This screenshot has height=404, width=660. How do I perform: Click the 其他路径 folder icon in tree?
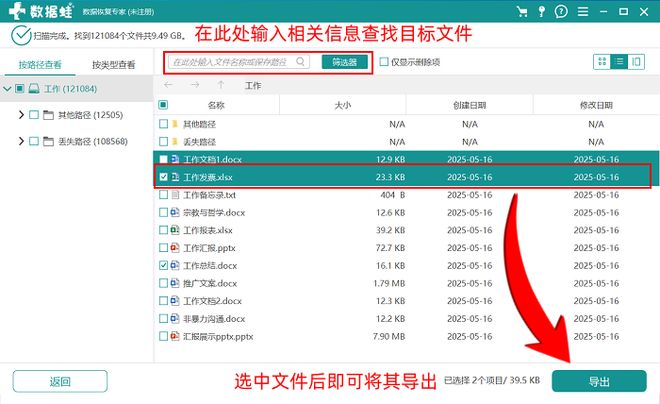[x=48, y=115]
